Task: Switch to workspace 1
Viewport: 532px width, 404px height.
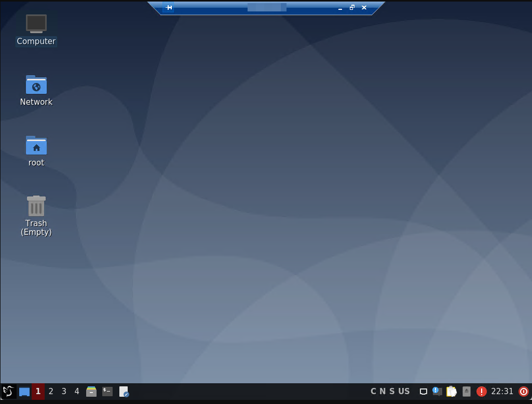Action: pyautogui.click(x=38, y=392)
